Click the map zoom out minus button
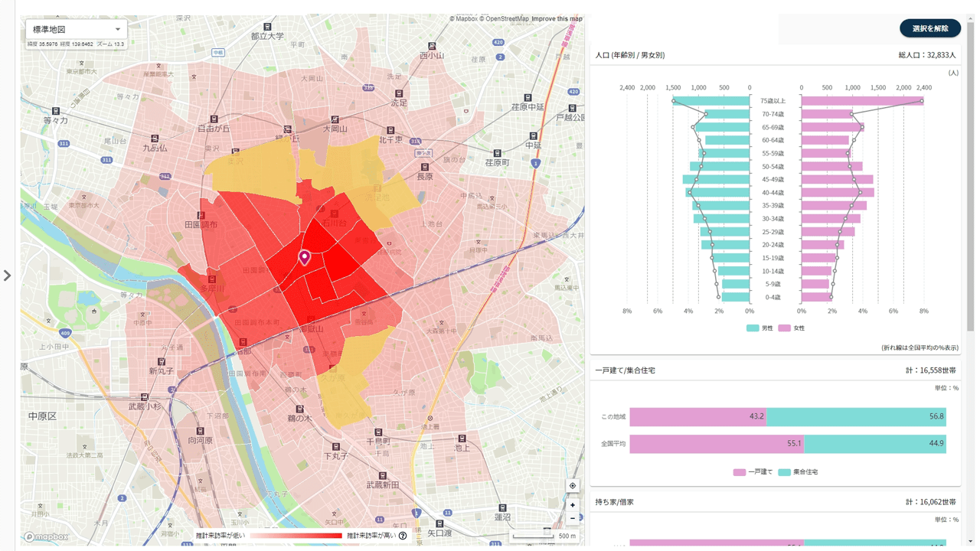 click(x=572, y=518)
